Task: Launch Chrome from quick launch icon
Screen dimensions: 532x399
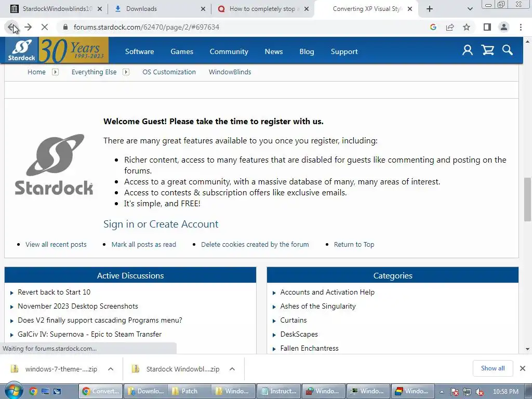Action: tap(33, 391)
